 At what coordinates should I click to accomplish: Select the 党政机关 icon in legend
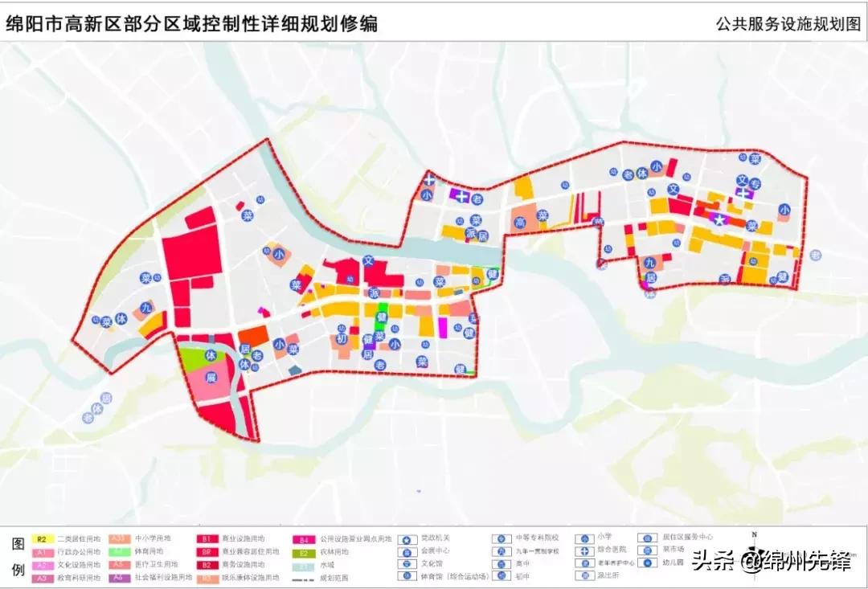pyautogui.click(x=407, y=539)
